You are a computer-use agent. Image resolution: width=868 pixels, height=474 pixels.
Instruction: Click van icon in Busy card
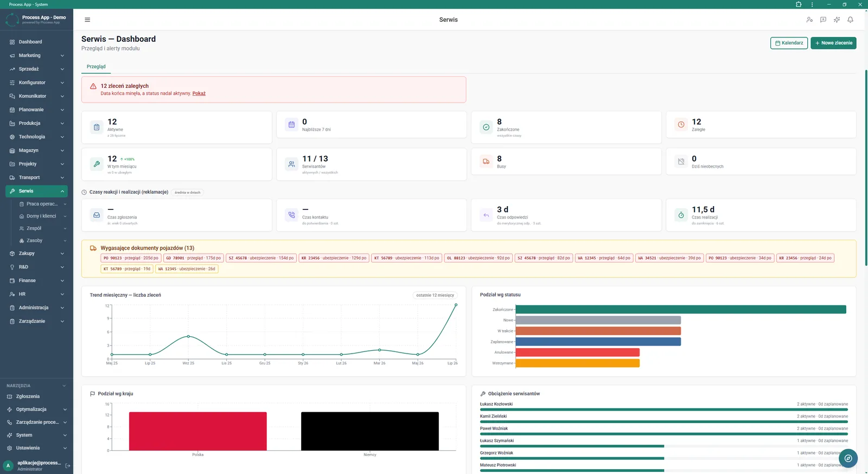coord(486,162)
